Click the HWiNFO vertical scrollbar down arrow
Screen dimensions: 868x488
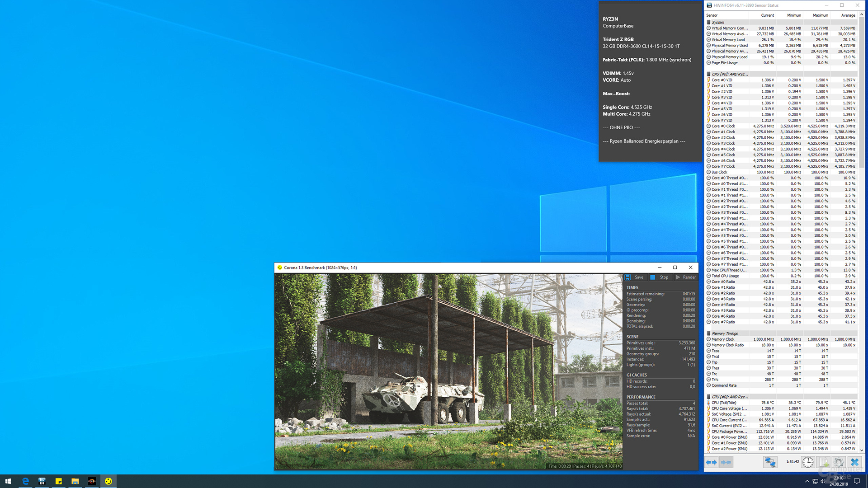click(x=862, y=450)
